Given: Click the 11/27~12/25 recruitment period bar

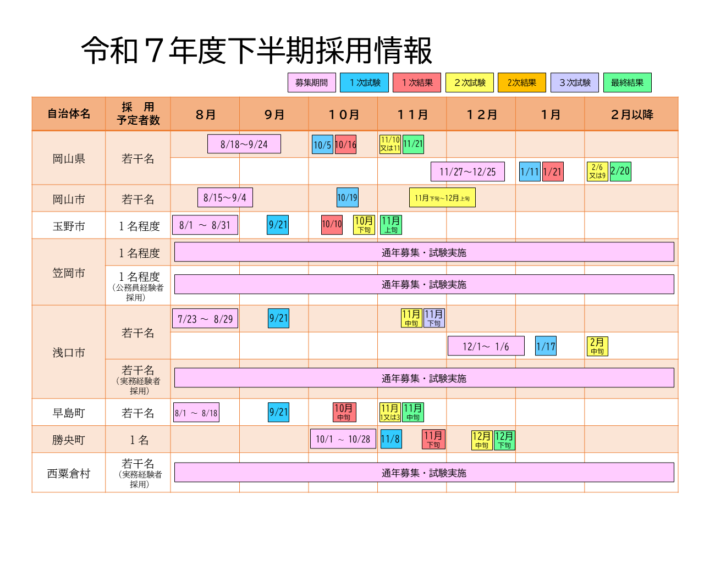Looking at the screenshot, I should (x=468, y=171).
